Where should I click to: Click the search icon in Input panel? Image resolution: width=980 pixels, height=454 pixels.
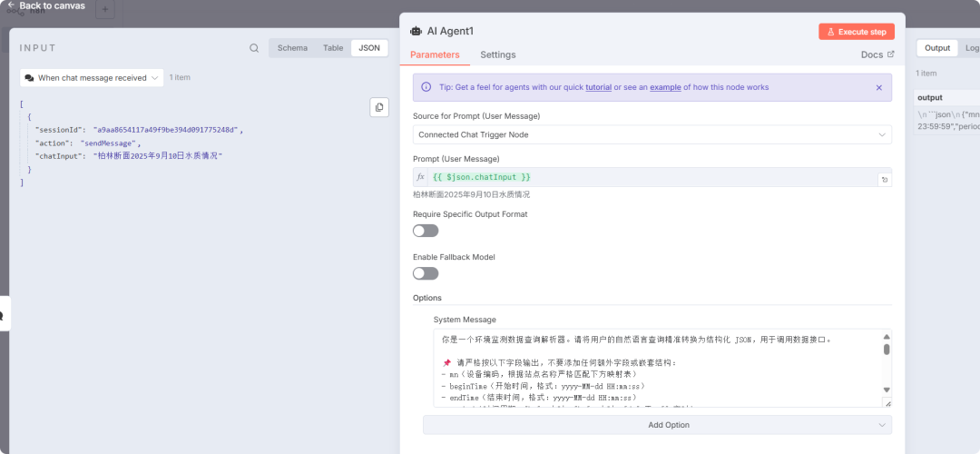click(254, 48)
